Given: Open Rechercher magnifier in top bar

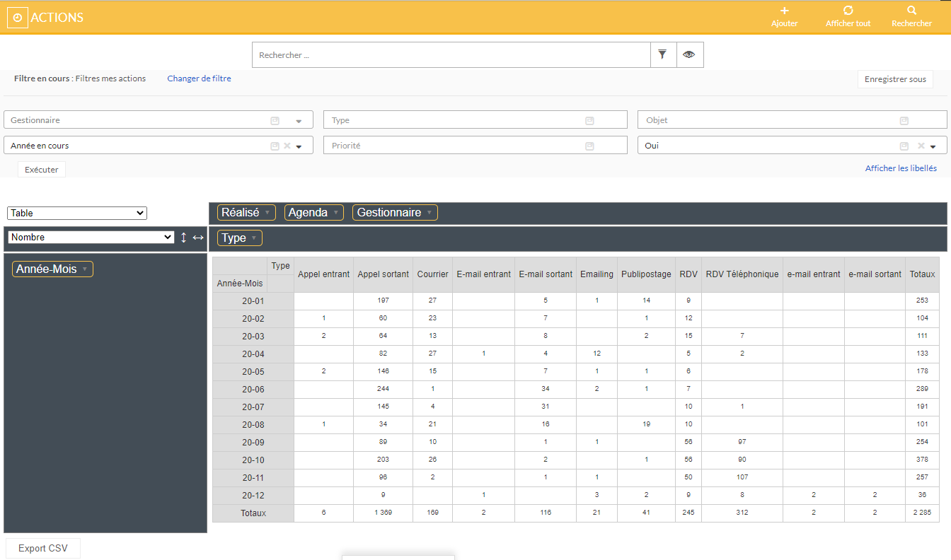Looking at the screenshot, I should click(x=911, y=11).
